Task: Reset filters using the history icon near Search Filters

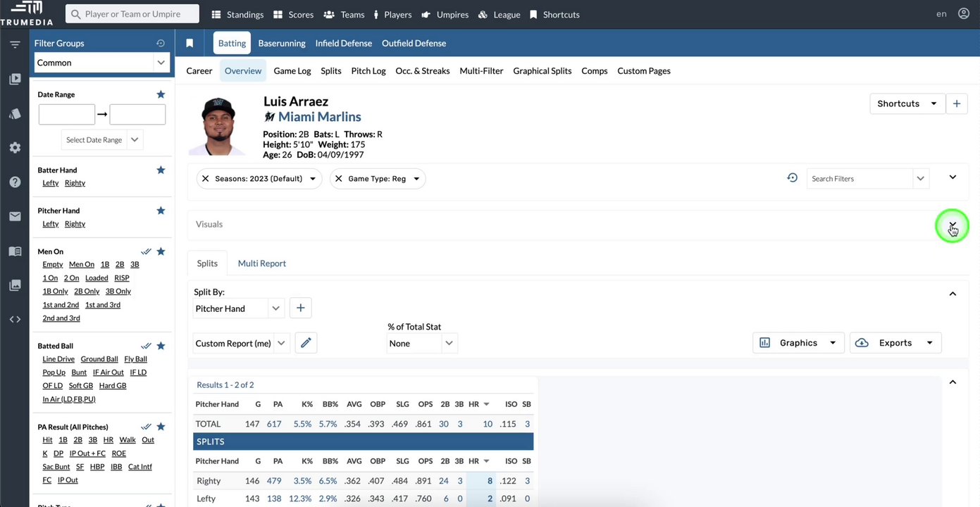Action: [x=793, y=178]
